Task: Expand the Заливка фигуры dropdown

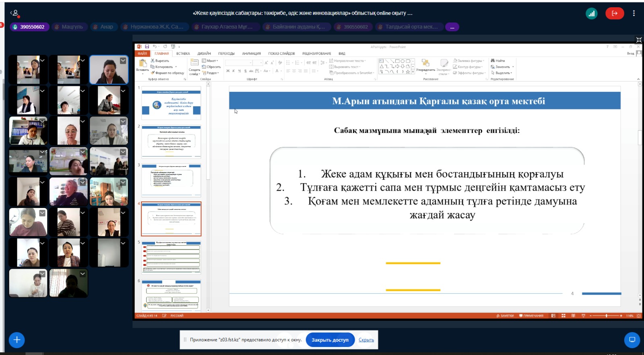Action: (x=469, y=61)
